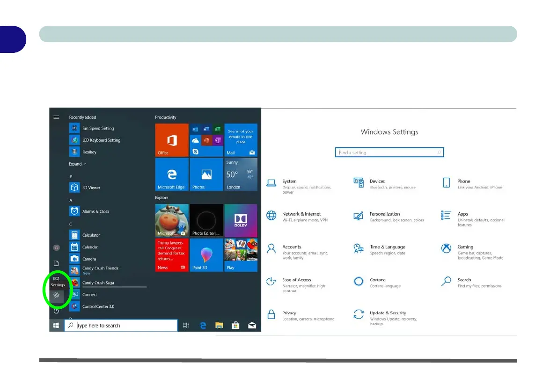Open File Explorer from taskbar

point(219,325)
